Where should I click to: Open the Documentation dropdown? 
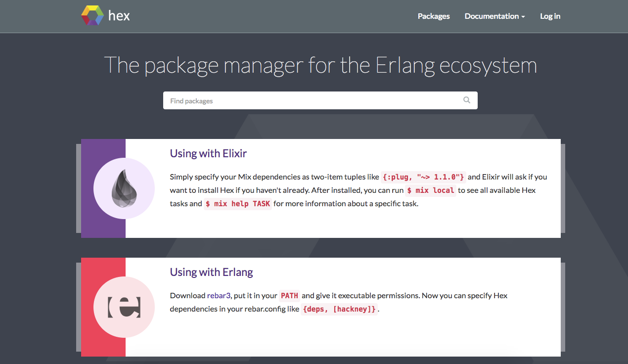point(492,16)
